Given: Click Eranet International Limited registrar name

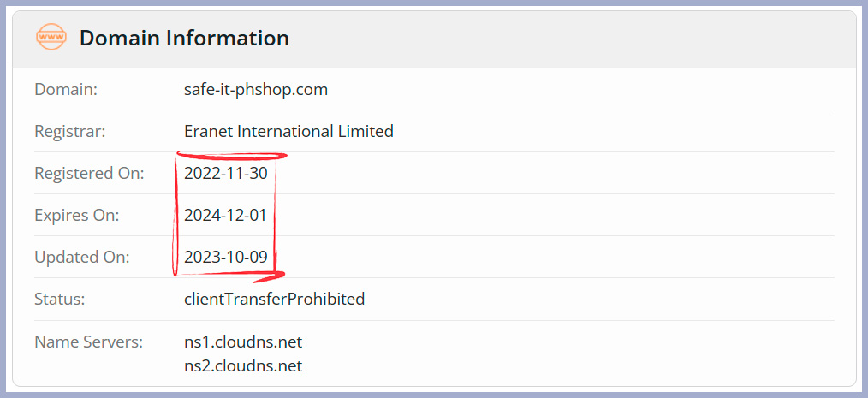Looking at the screenshot, I should pos(288,131).
